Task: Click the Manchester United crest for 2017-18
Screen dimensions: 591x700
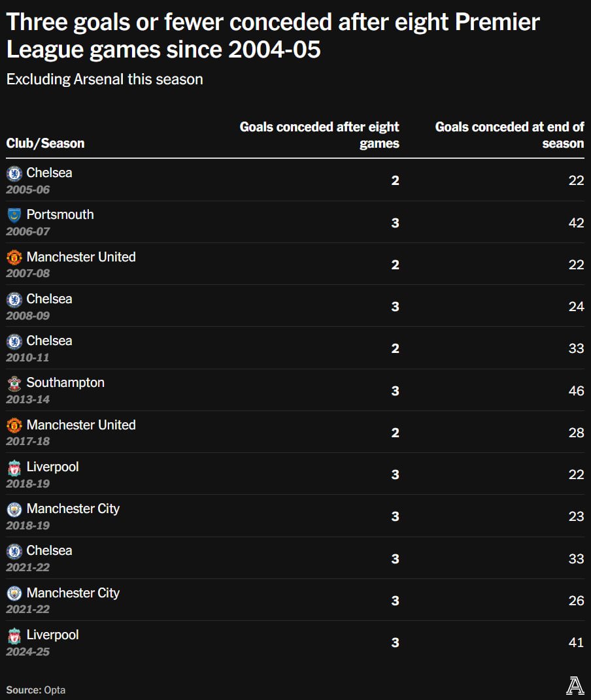Action: pos(14,425)
